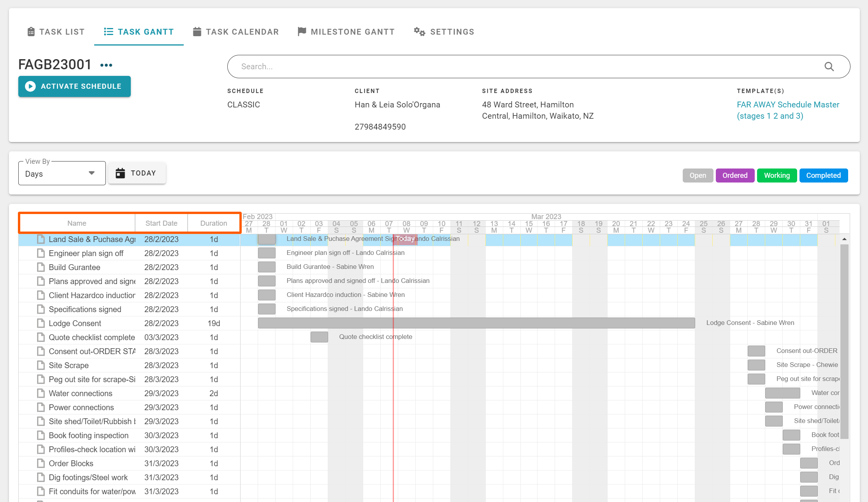Toggle the Ordered status filter

click(734, 176)
